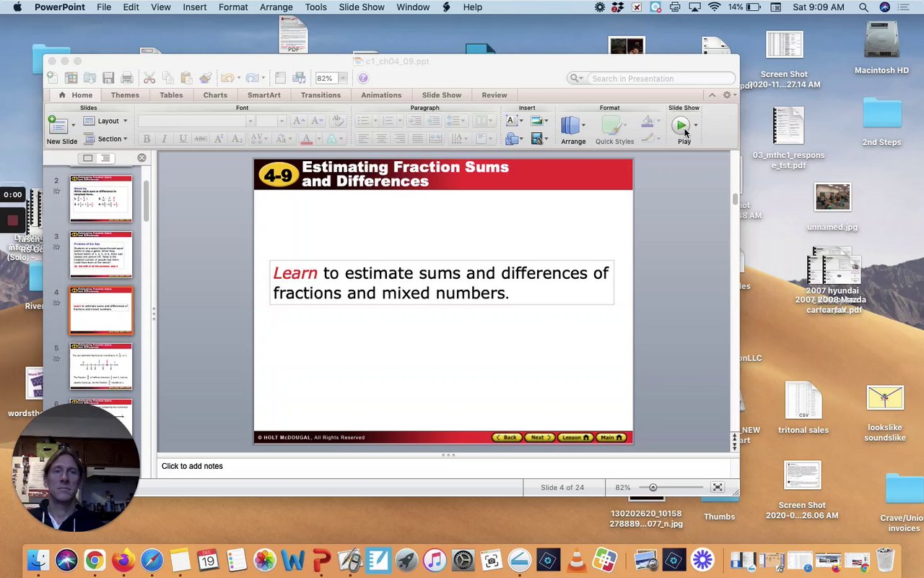Switch to the Themes tab

coord(125,95)
